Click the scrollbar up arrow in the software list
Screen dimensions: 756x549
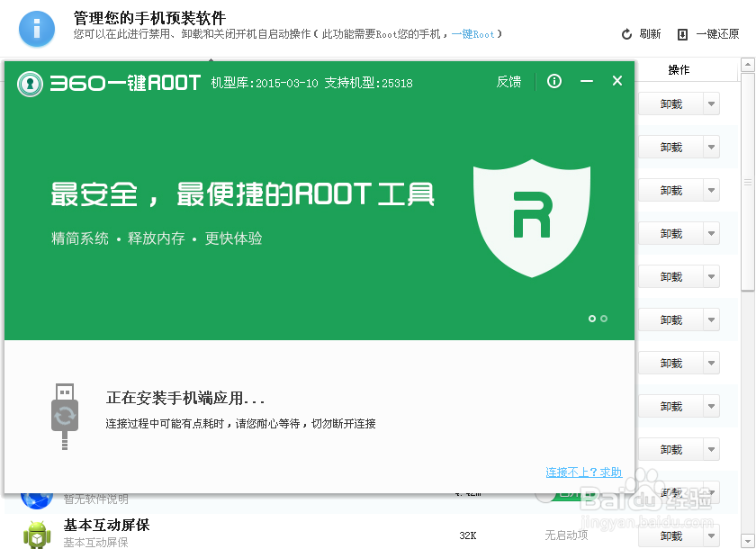coord(748,65)
